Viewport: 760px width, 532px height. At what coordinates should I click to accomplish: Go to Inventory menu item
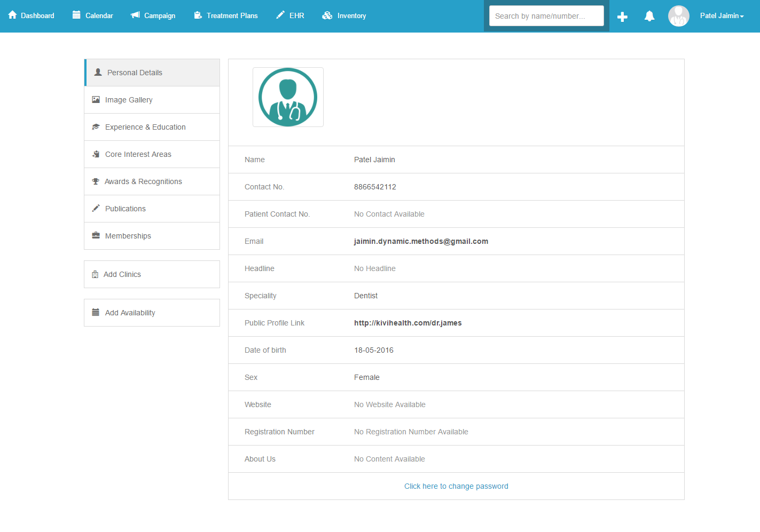pos(344,15)
